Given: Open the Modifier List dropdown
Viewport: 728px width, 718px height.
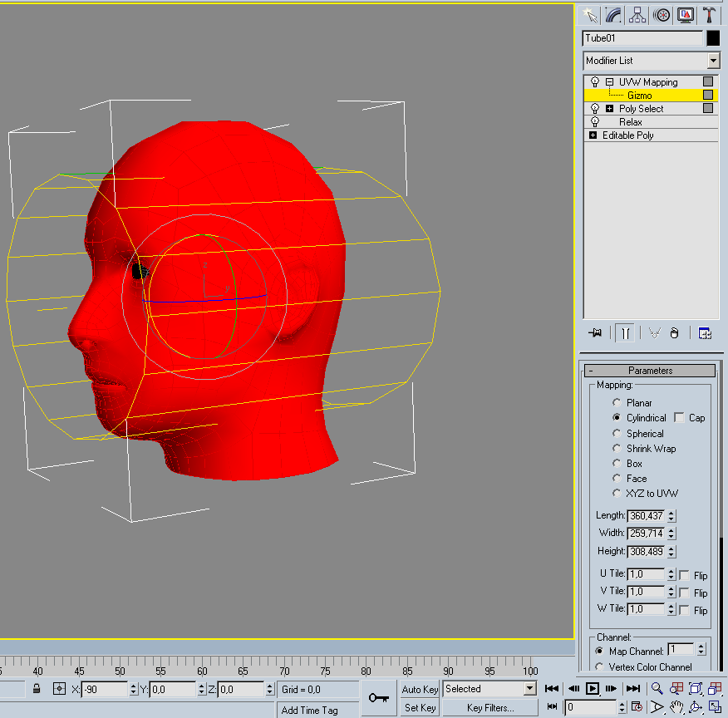Looking at the screenshot, I should 713,61.
